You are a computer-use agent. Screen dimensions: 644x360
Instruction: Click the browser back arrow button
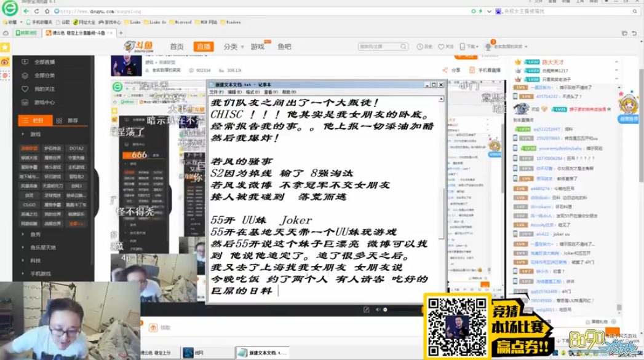pyautogui.click(x=26, y=11)
